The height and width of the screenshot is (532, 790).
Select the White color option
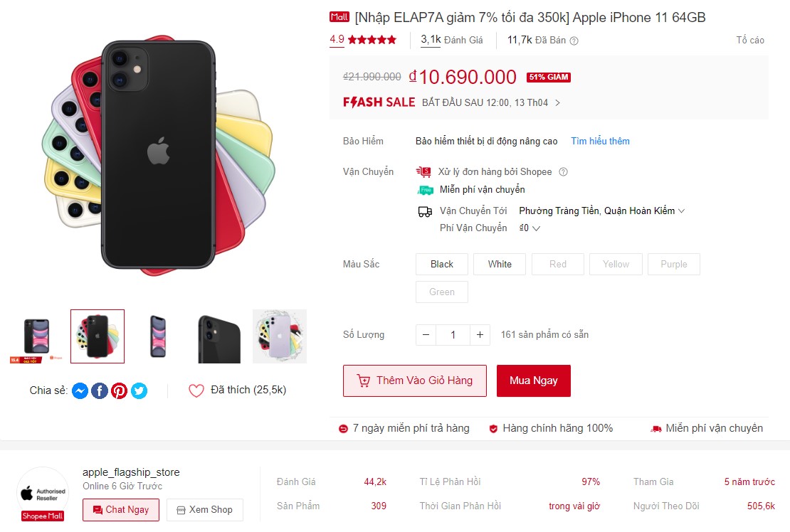[x=500, y=265]
